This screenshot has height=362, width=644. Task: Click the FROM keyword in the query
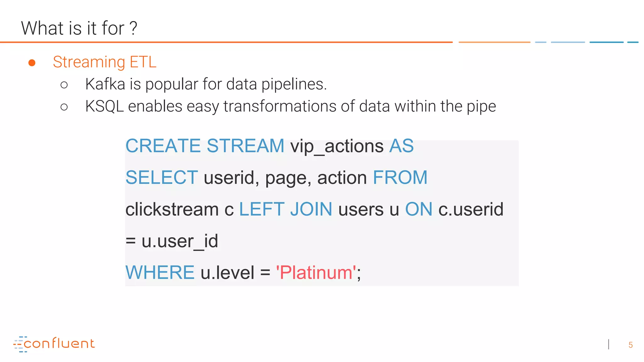coord(400,178)
